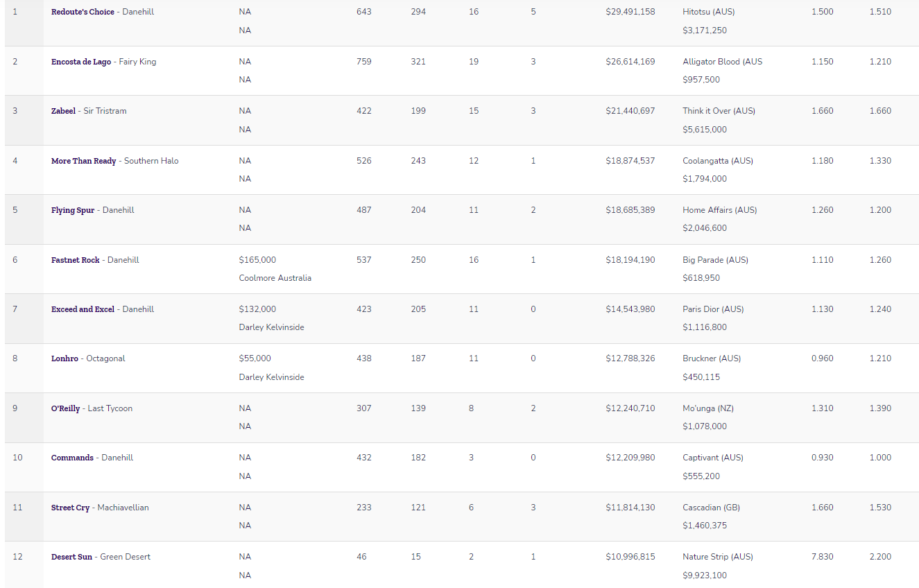Click Desert Sun sire name
Viewport: 919px width, 588px height.
point(71,557)
